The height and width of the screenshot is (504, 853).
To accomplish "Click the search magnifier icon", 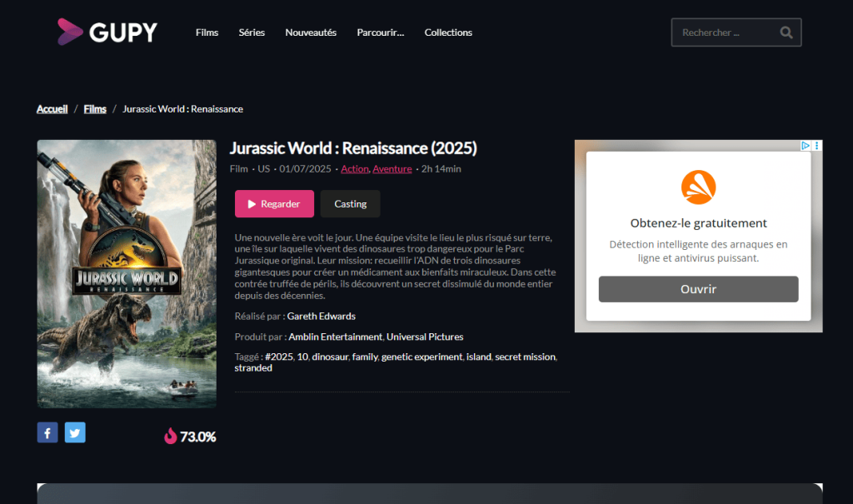I will (x=786, y=32).
